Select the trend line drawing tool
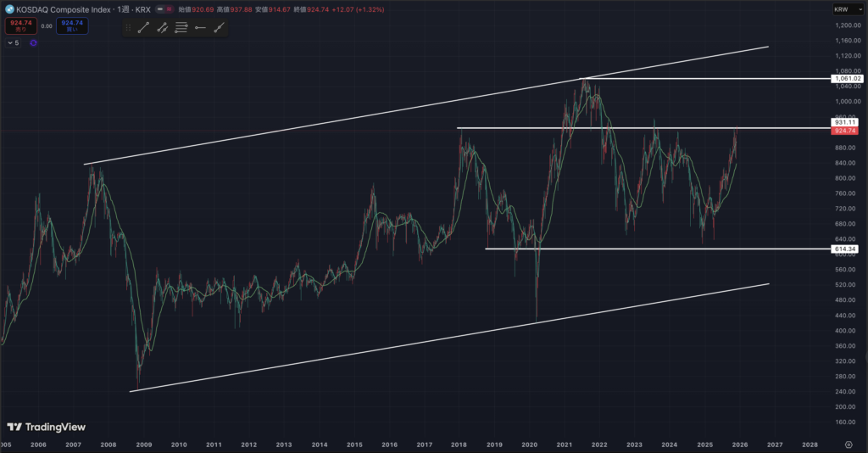 (142, 27)
